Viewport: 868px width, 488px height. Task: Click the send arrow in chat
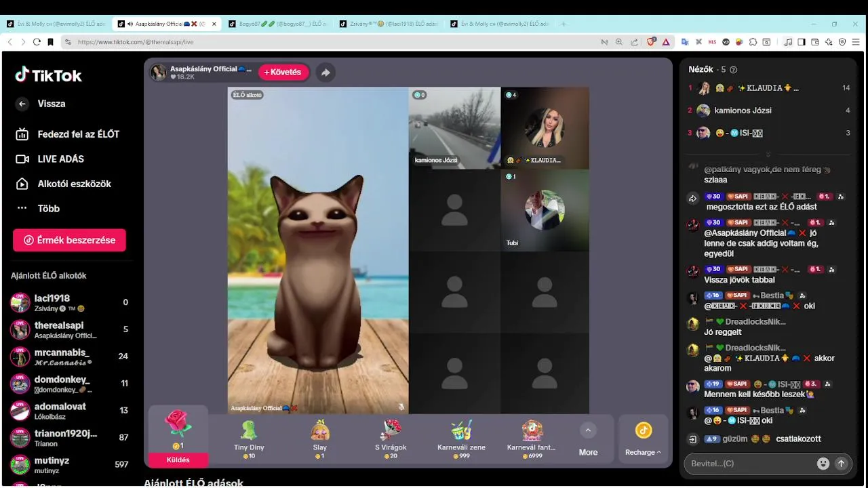842,464
